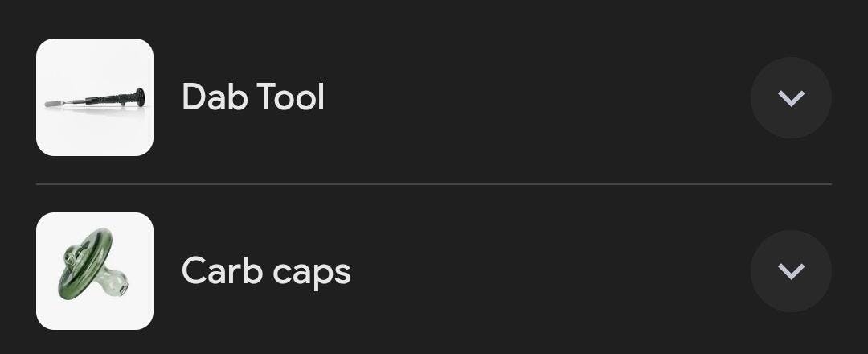Image resolution: width=868 pixels, height=354 pixels.
Task: Open the Carb caps product thumbnail
Action: pyautogui.click(x=95, y=271)
